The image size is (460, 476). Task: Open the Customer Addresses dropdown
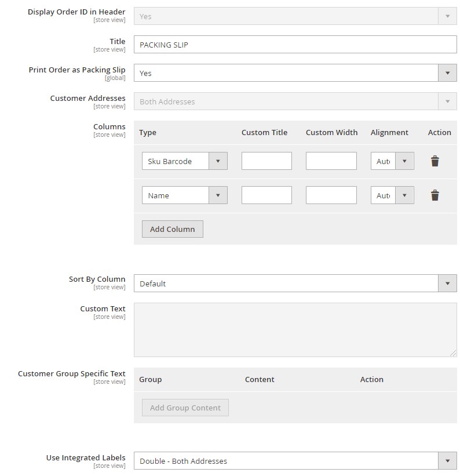click(x=295, y=101)
